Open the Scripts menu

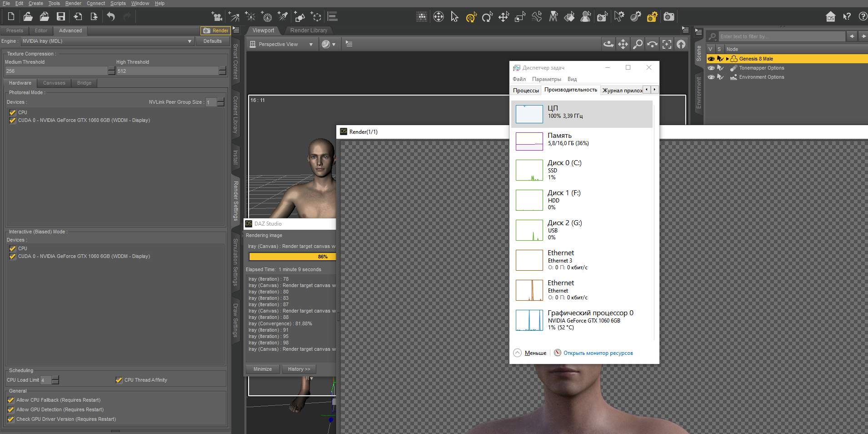click(118, 3)
